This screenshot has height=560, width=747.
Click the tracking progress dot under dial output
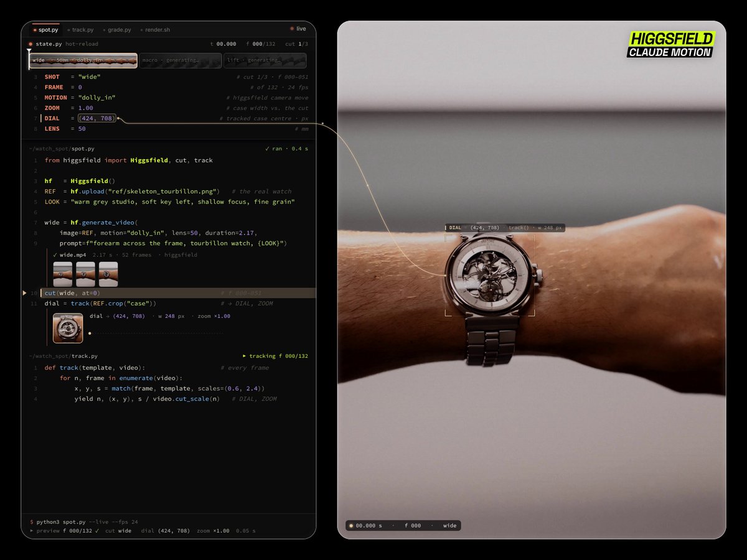pyautogui.click(x=90, y=334)
